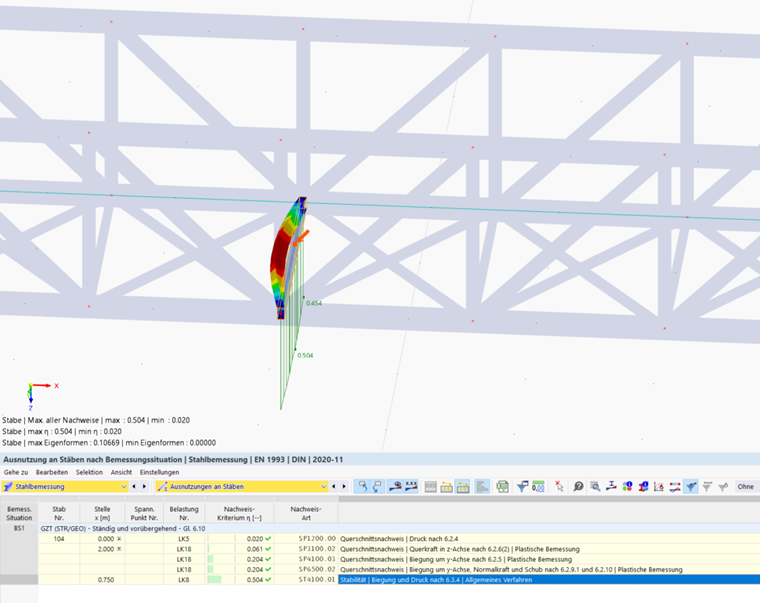Toggle select-object-in-graphic sync icon
This screenshot has width=760, height=603.
pos(362,486)
